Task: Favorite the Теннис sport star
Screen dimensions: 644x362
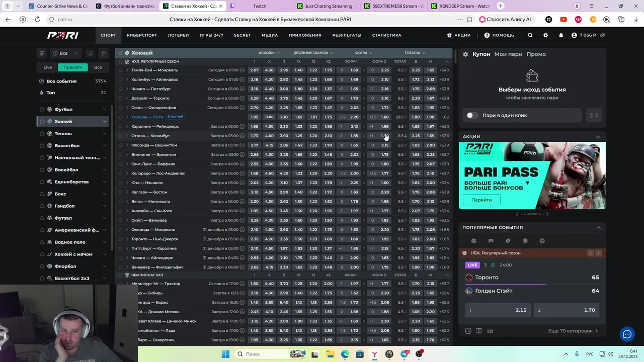Action: [42, 133]
